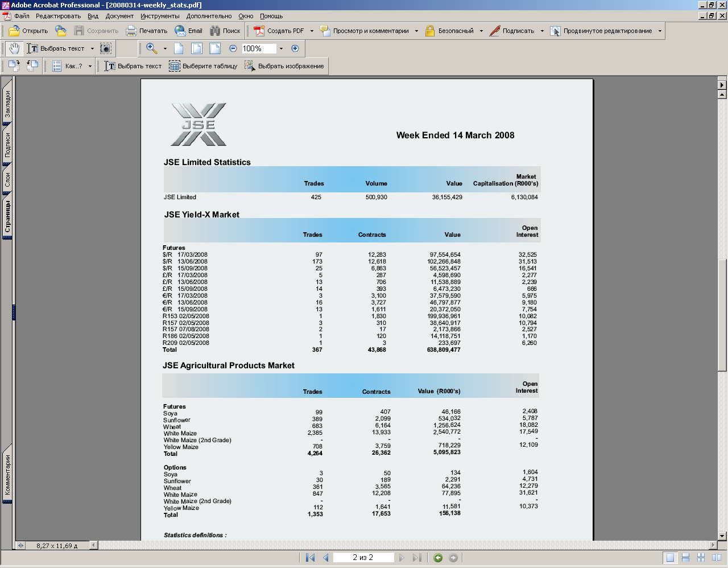
Task: Select the Hand tool
Action: (14, 48)
